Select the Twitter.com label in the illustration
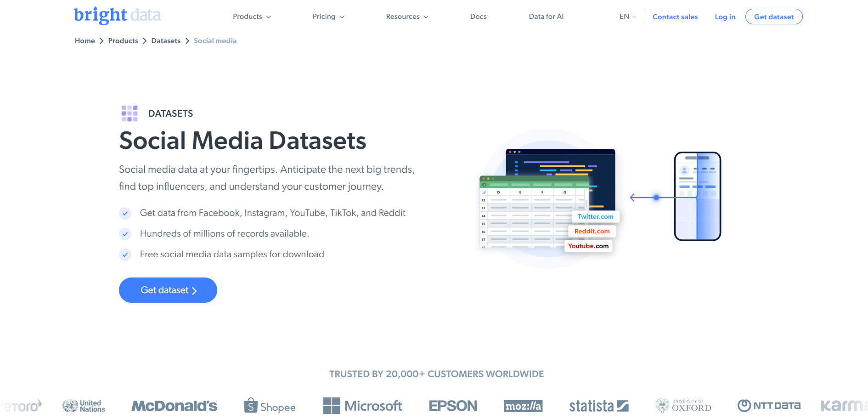Screen dimensions: 868x419 click(595, 216)
